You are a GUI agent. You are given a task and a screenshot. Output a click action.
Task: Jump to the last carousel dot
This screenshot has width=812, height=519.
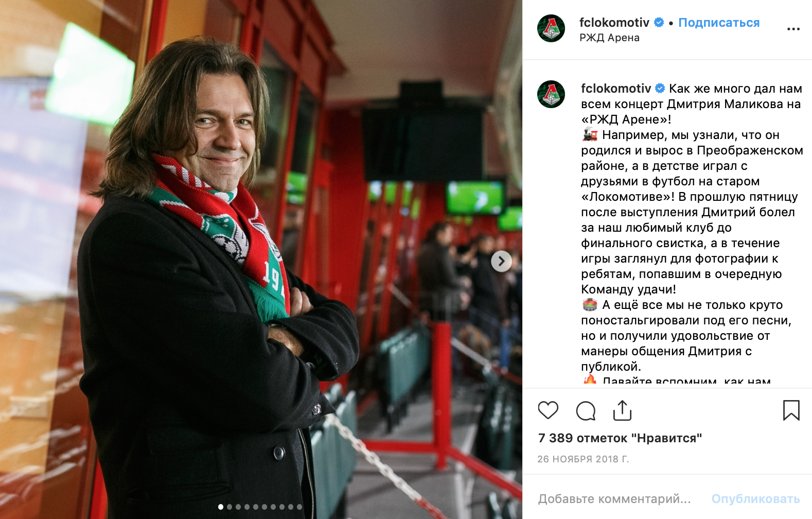[x=299, y=507]
